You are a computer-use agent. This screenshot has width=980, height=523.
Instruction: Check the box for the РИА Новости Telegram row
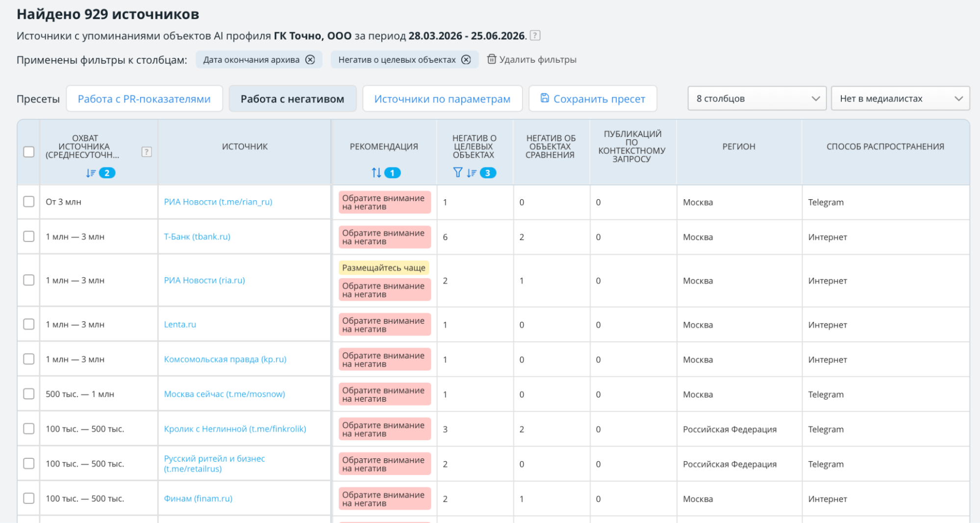29,202
